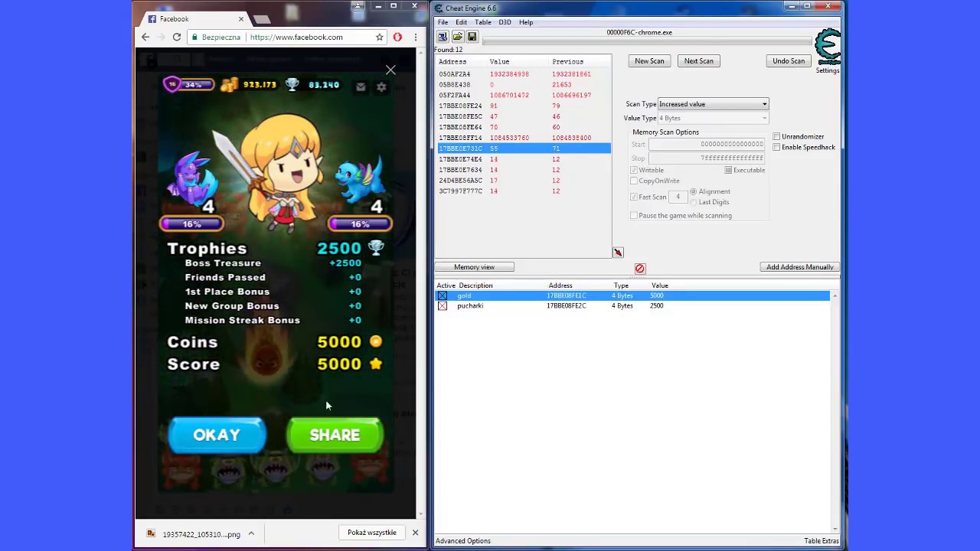This screenshot has height=551, width=980.
Task: Open the D3D menu
Action: 505,22
